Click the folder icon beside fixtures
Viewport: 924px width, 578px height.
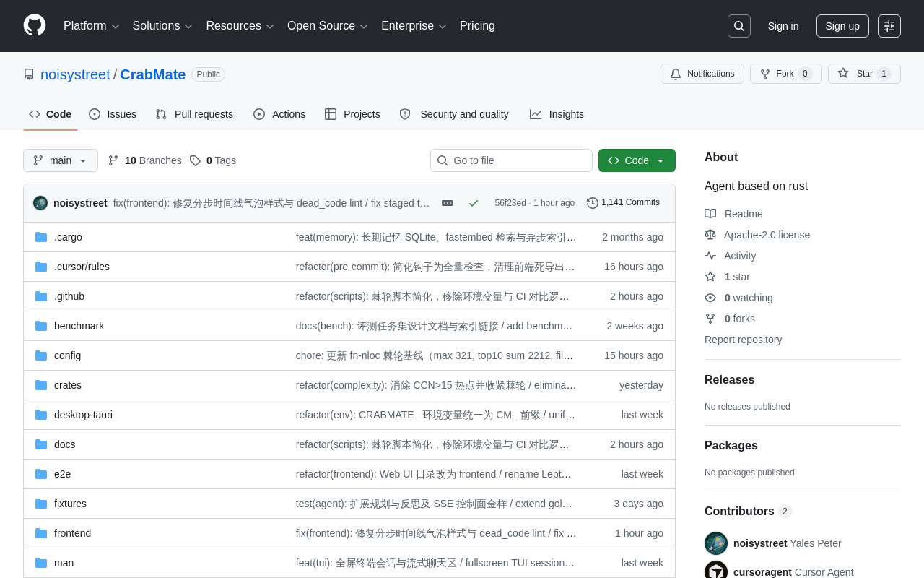point(41,504)
